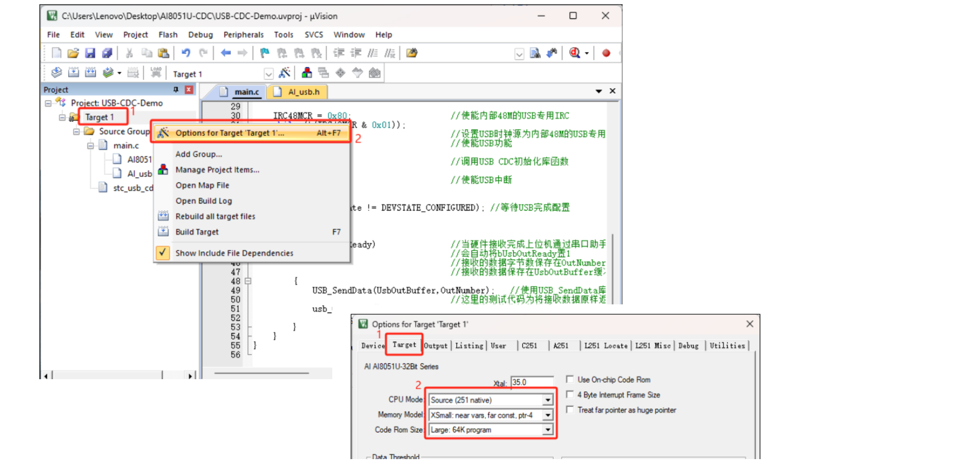
Task: Click the Undo arrow icon
Action: tap(186, 53)
